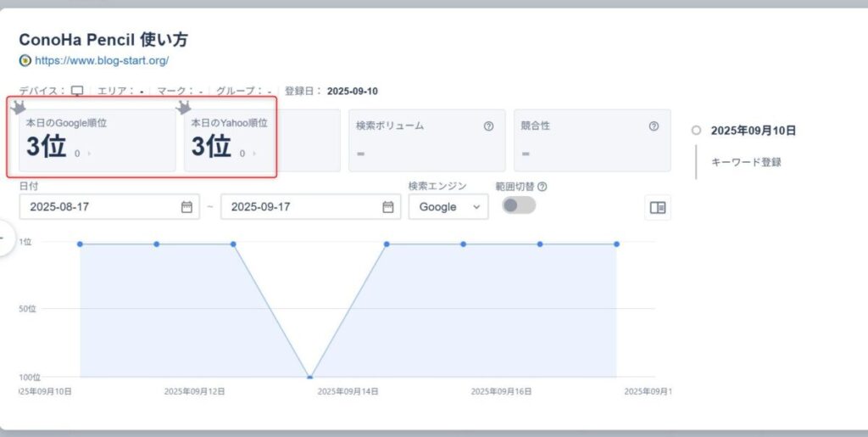This screenshot has height=437, width=868.
Task: Click help icon for 競合性
Action: pyautogui.click(x=654, y=126)
